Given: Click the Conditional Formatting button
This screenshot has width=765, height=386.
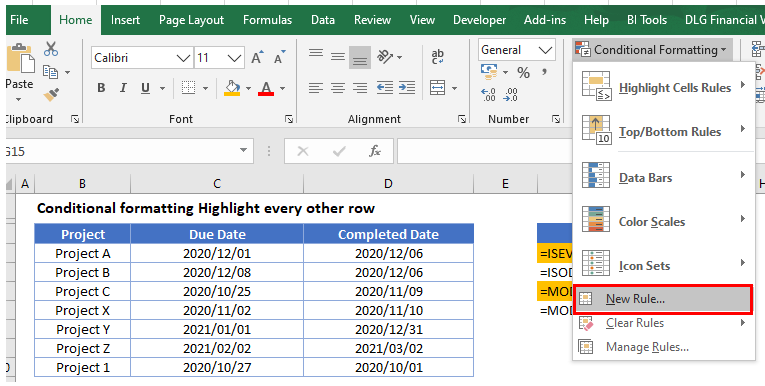Looking at the screenshot, I should 652,50.
